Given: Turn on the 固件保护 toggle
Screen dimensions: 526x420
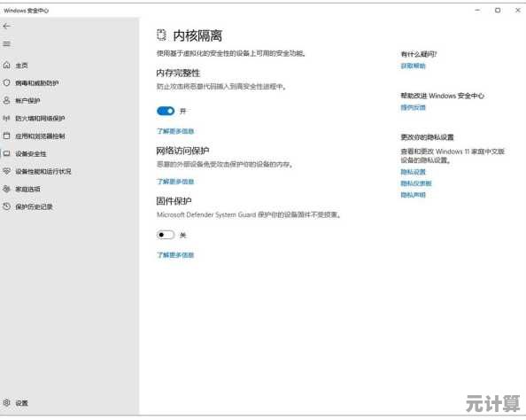Looking at the screenshot, I should coord(166,235).
